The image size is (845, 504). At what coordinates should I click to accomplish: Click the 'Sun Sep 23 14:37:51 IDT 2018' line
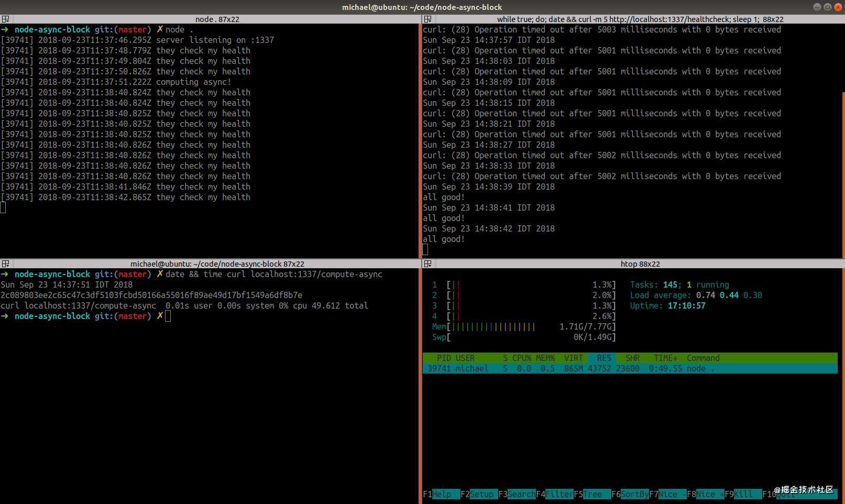point(67,284)
